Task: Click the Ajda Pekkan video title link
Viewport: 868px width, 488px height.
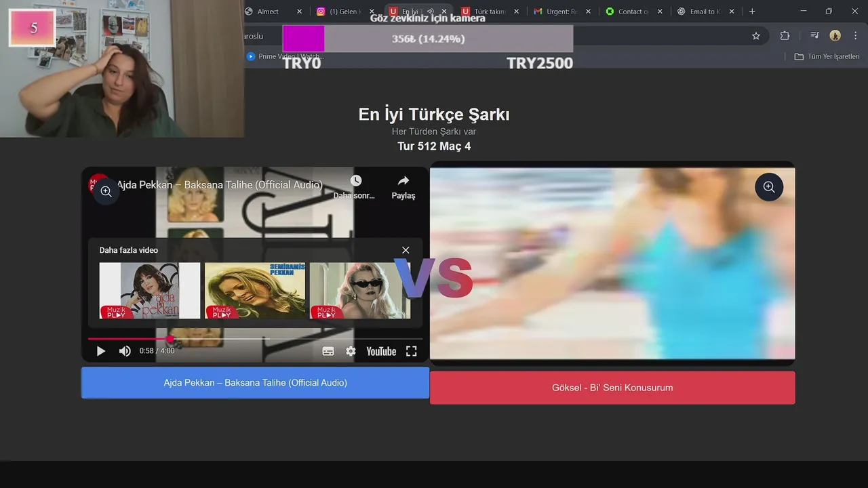Action: click(x=219, y=185)
